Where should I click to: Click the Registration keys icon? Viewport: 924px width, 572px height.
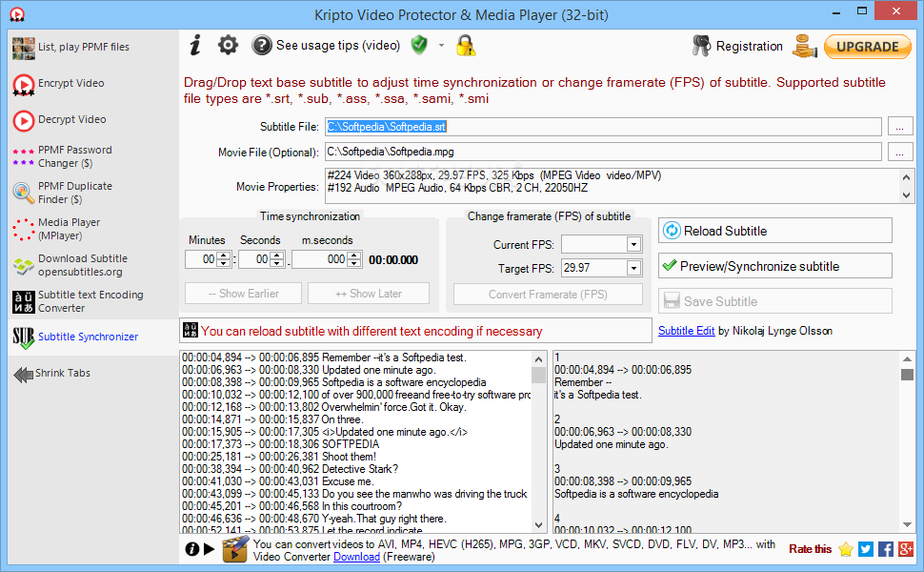701,46
